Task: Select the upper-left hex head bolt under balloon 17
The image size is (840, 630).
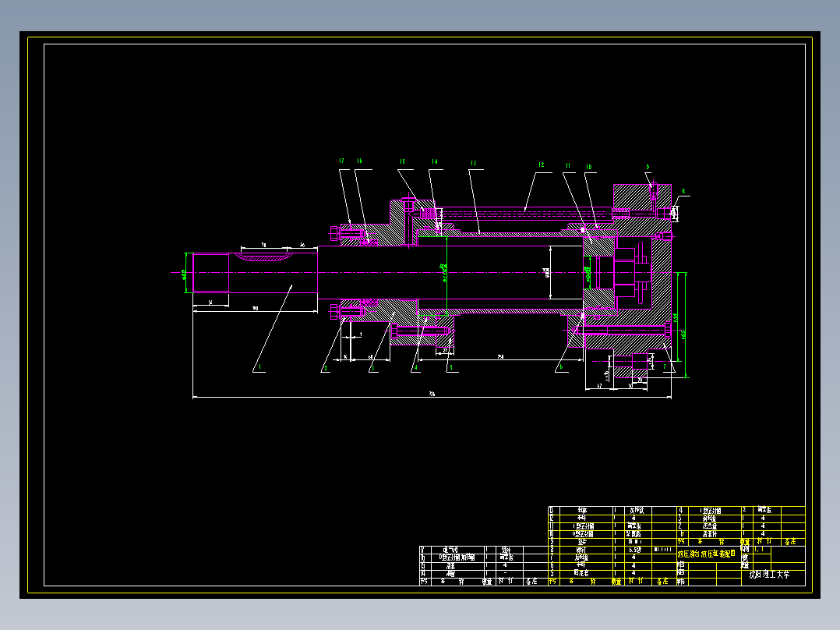Action: pyautogui.click(x=348, y=233)
